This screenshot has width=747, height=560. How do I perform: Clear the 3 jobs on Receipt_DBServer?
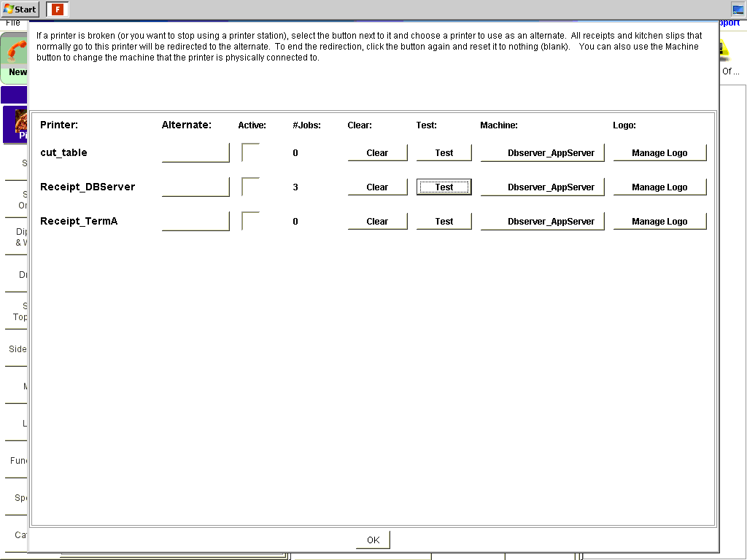[377, 187]
